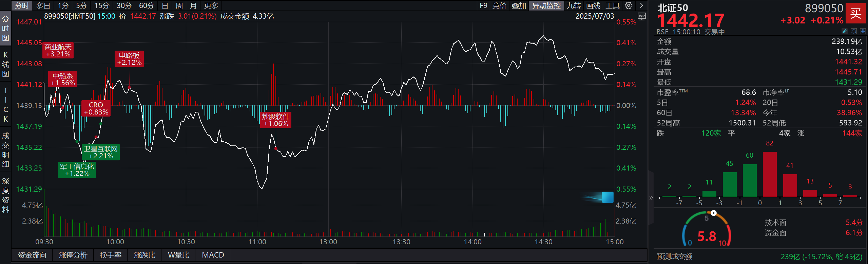Add stock to watchlist plus icon

(x=863, y=31)
